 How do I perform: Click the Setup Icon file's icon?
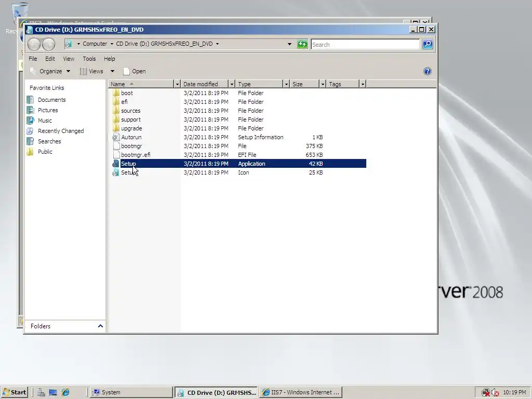116,172
